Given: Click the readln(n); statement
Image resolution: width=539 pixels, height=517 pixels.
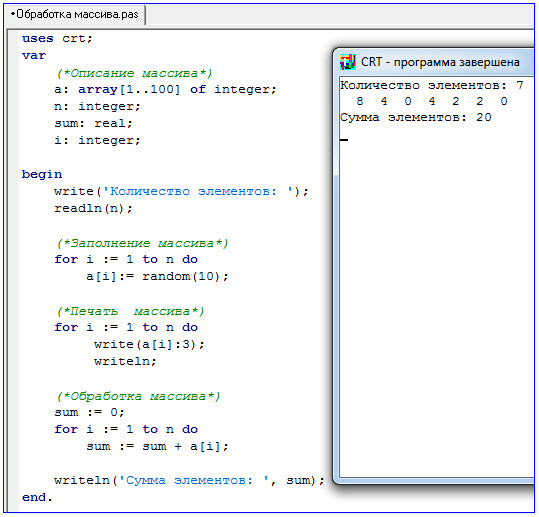Looking at the screenshot, I should (93, 208).
